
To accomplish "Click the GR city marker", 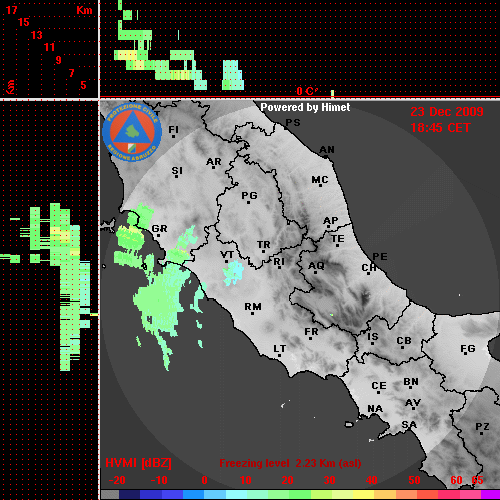I will click(159, 230).
